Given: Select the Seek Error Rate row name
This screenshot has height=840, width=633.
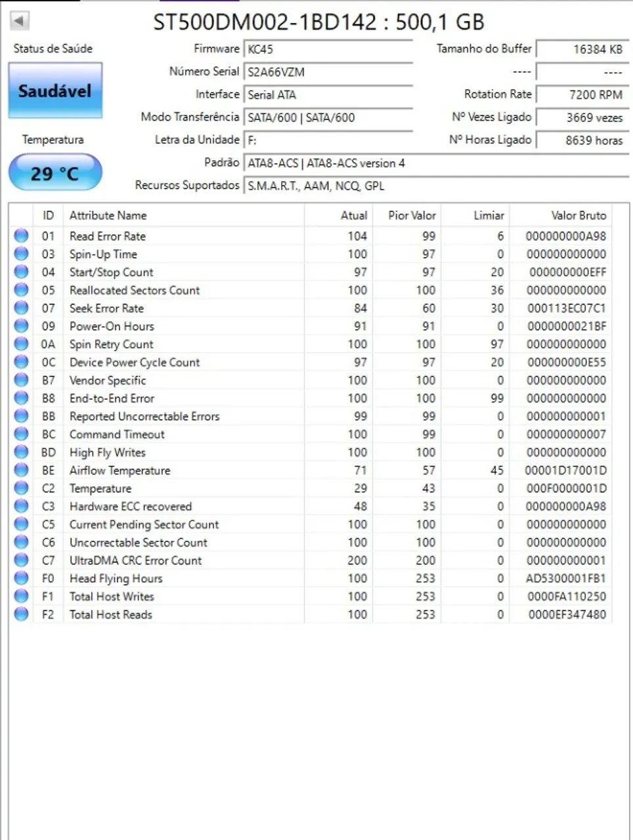Looking at the screenshot, I should pos(106,308).
